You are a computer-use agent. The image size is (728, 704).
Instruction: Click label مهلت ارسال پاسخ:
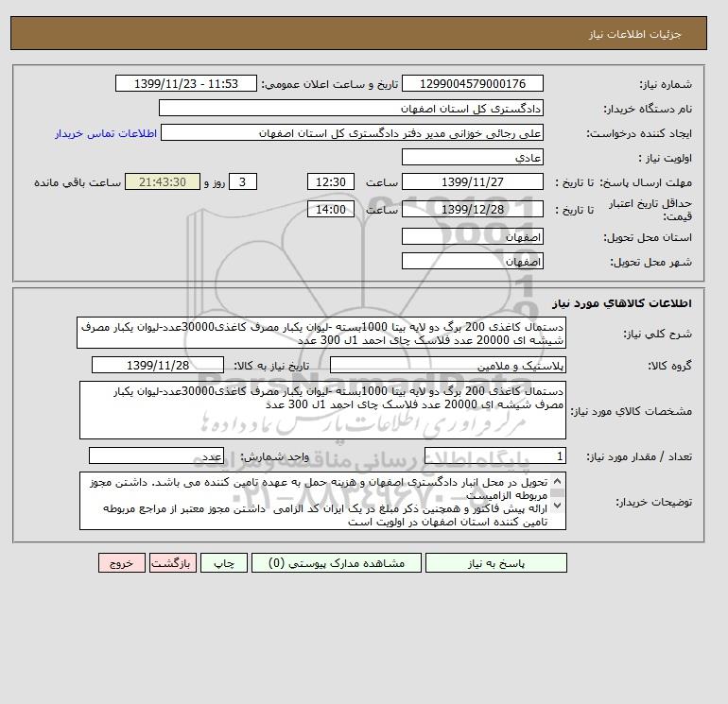(x=646, y=182)
